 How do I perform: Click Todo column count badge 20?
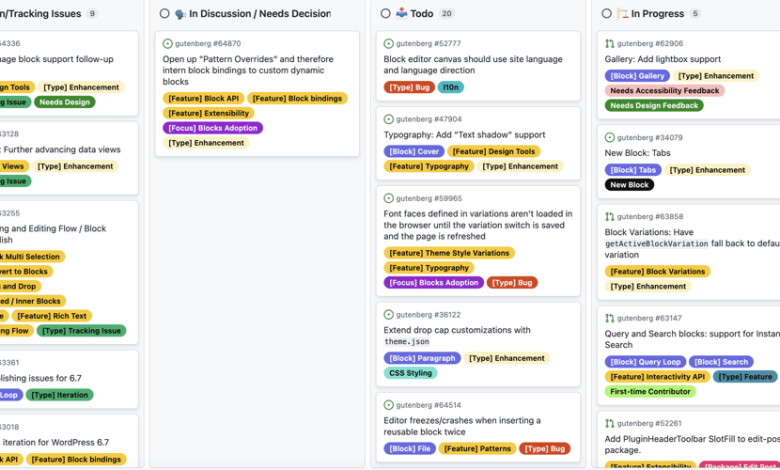click(447, 14)
